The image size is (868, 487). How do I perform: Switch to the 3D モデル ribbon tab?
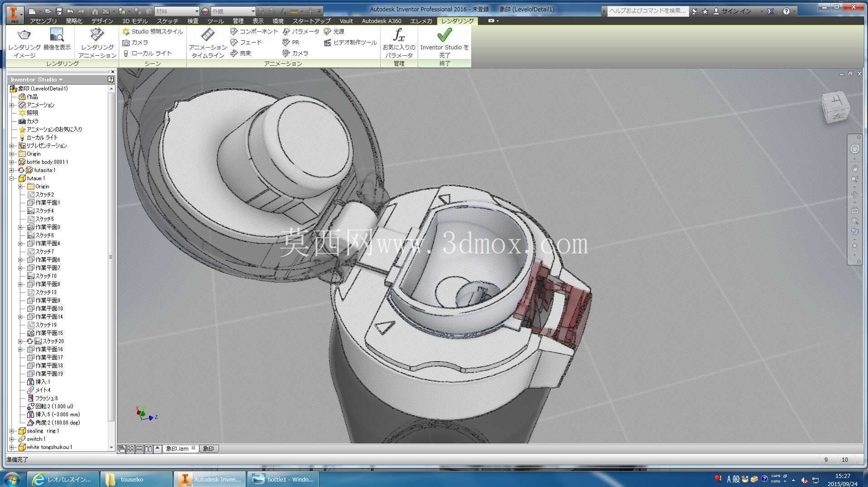135,21
